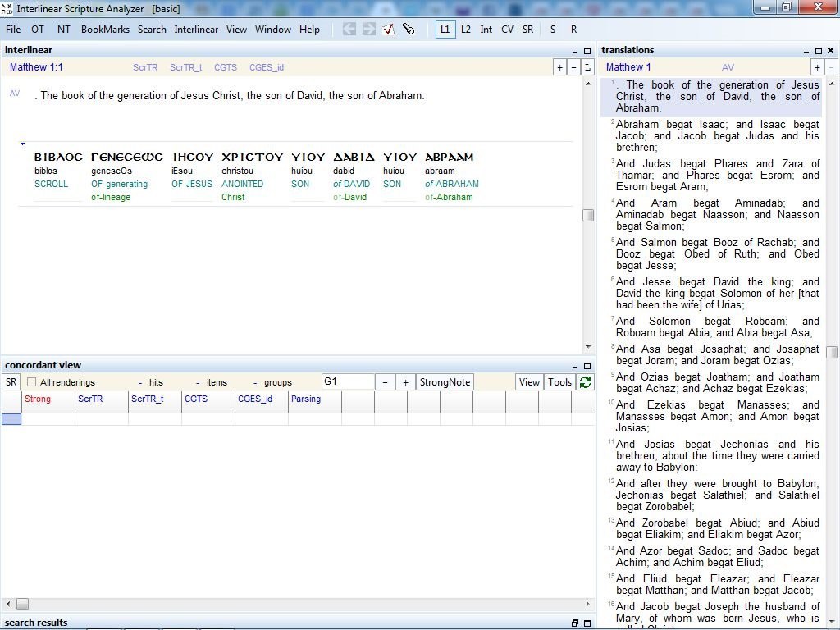
Task: Enable the All renderings checkbox
Action: [x=30, y=381]
